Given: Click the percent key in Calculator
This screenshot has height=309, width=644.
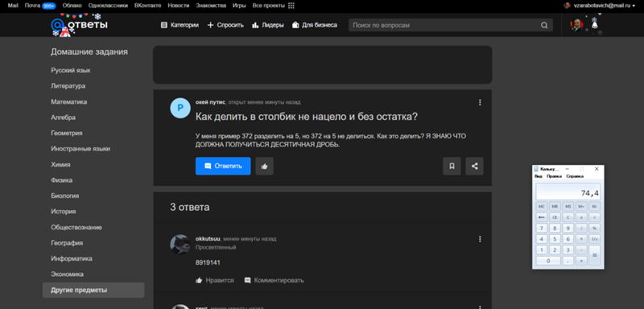Looking at the screenshot, I should pos(594,229).
